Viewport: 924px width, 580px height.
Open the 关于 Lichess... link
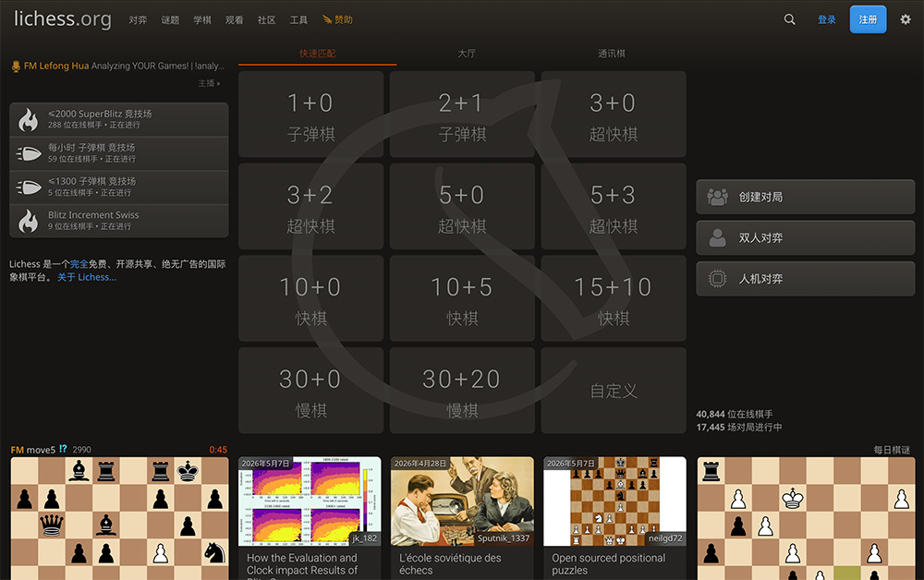pyautogui.click(x=87, y=277)
